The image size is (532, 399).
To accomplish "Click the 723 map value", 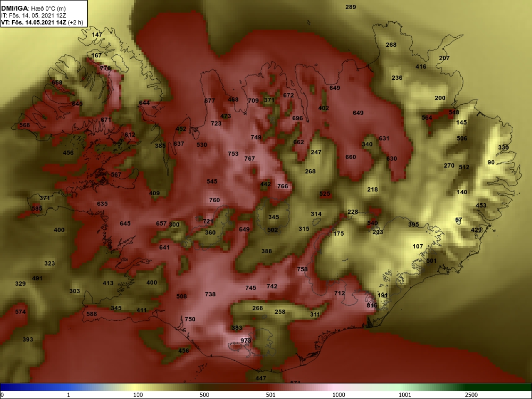I will pyautogui.click(x=216, y=123).
